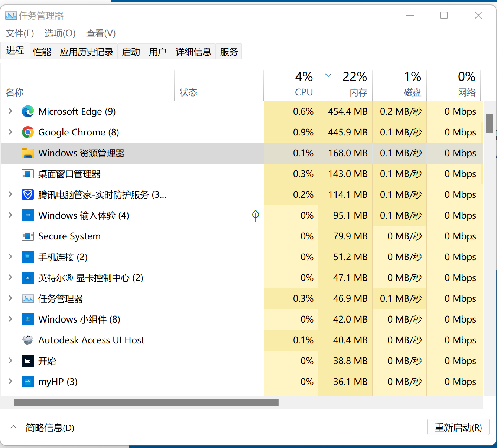Screen dimensions: 497x448
Task: Open the 查看(V) menu
Action: pyautogui.click(x=101, y=33)
